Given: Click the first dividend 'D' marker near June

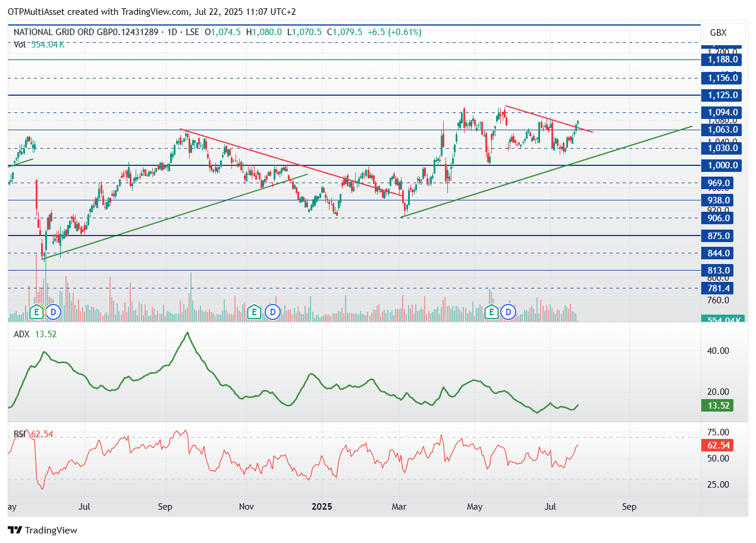Looking at the screenshot, I should [x=54, y=311].
